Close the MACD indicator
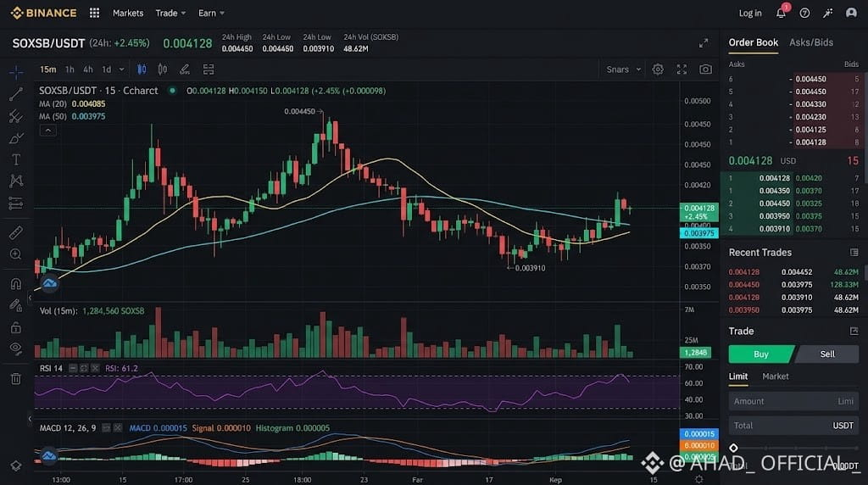The width and height of the screenshot is (868, 485). click(117, 428)
